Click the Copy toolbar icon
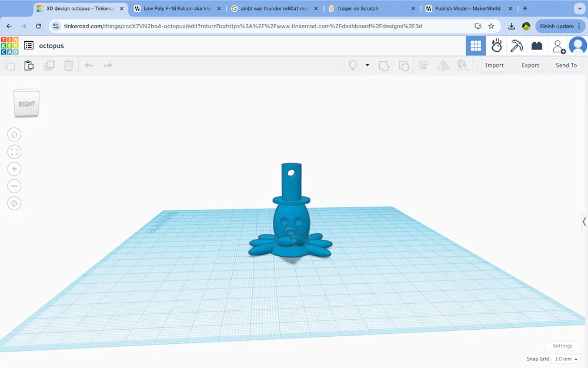588x368 pixels. pos(10,65)
